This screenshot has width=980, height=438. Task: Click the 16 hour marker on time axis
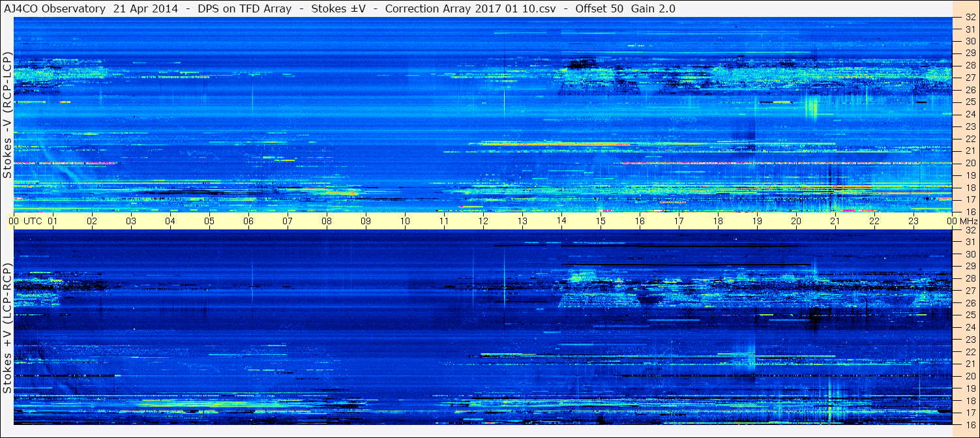pyautogui.click(x=640, y=221)
